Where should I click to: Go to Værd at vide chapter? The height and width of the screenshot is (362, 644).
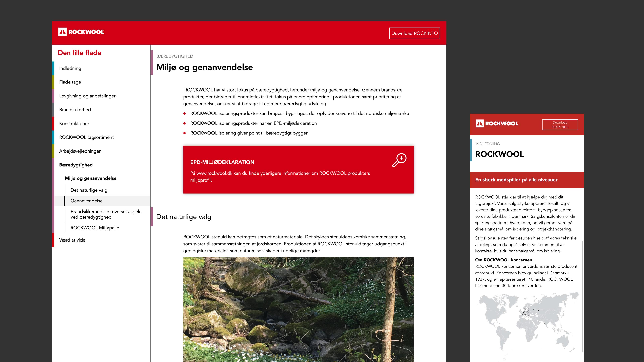tap(72, 240)
